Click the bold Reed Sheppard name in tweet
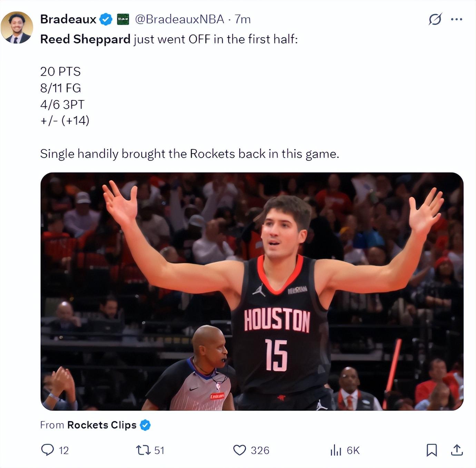476x468 pixels. [x=85, y=39]
